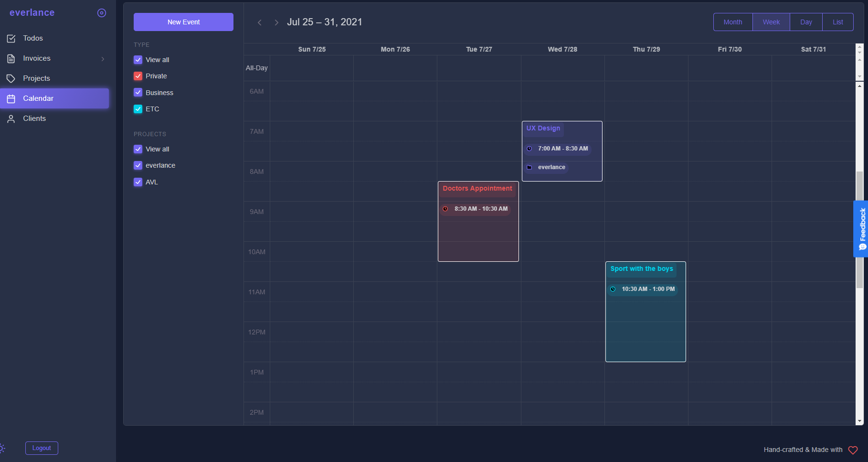Open the Feedback side tab
This screenshot has height=462, width=868.
pyautogui.click(x=861, y=229)
